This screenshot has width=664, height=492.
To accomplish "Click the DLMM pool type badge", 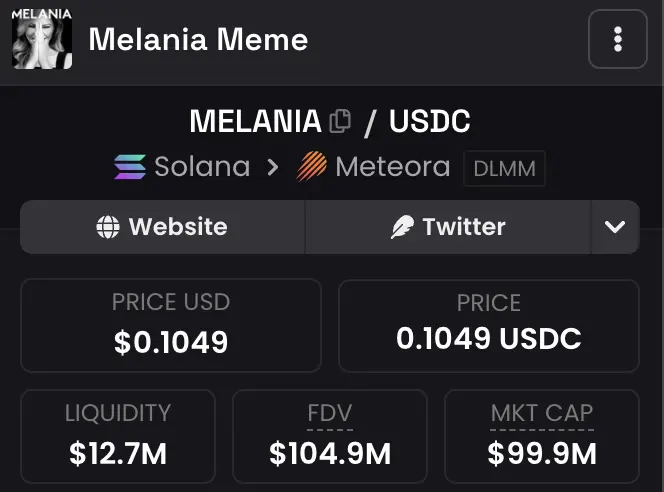I will click(x=504, y=168).
